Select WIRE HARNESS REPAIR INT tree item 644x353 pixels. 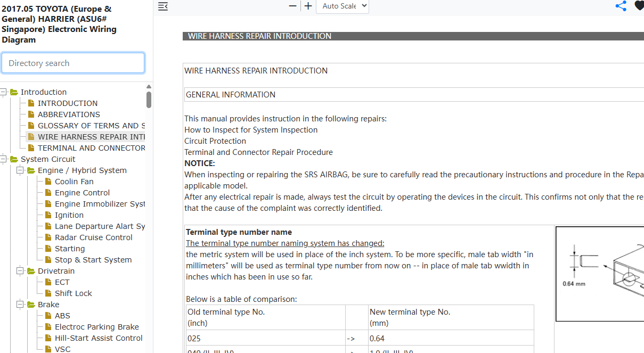tap(91, 137)
